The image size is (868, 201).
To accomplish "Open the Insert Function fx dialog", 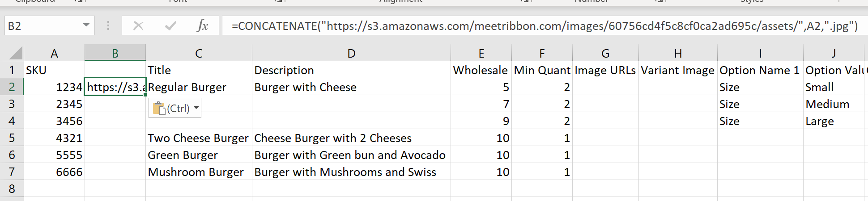I will coord(202,26).
